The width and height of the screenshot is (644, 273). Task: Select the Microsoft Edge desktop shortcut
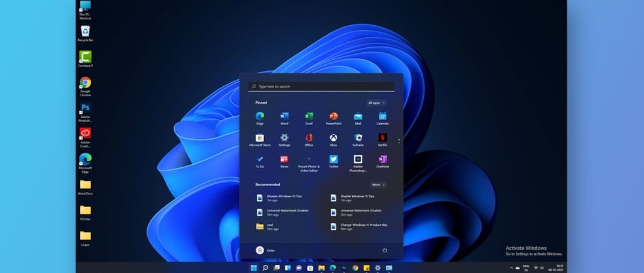pyautogui.click(x=85, y=164)
